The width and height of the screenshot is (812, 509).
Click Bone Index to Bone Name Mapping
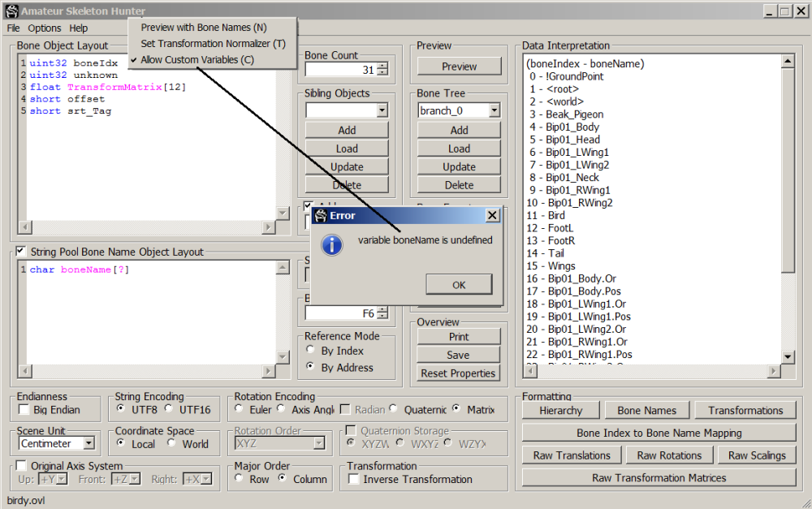[x=659, y=433]
